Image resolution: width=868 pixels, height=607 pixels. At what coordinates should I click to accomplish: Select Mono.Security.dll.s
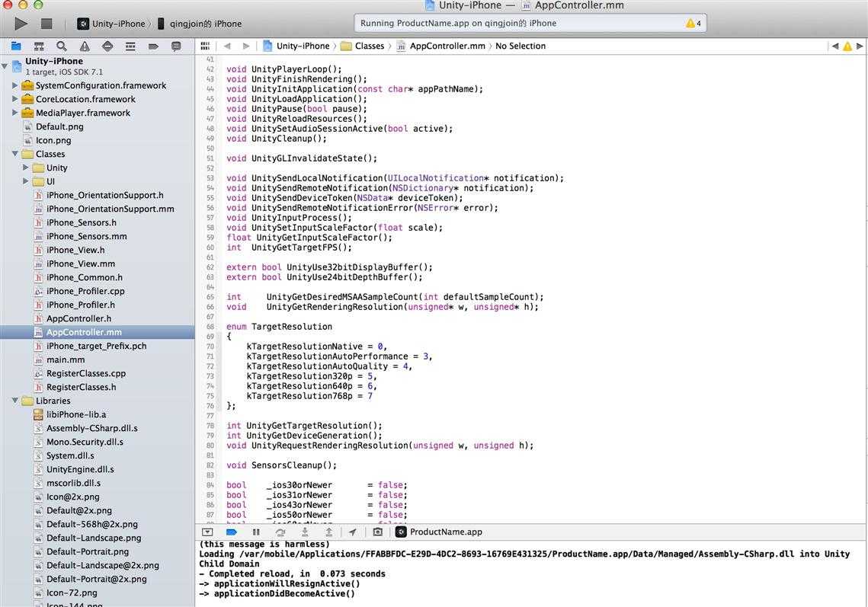pyautogui.click(x=85, y=442)
